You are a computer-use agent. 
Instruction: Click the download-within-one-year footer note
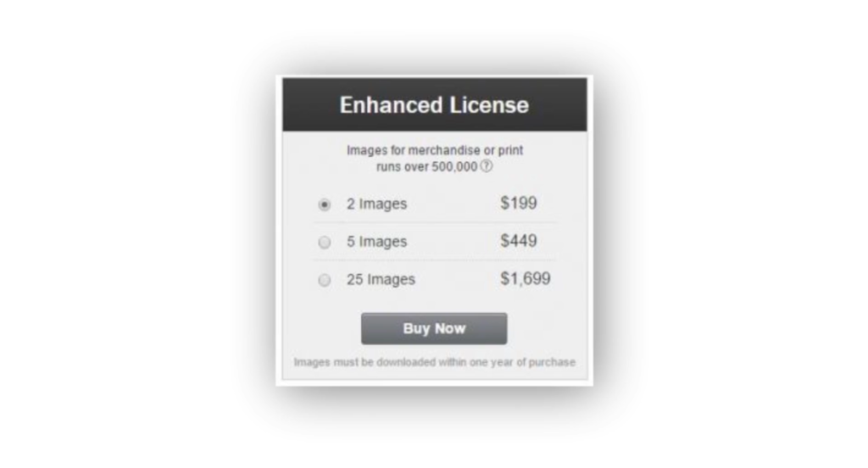(435, 362)
